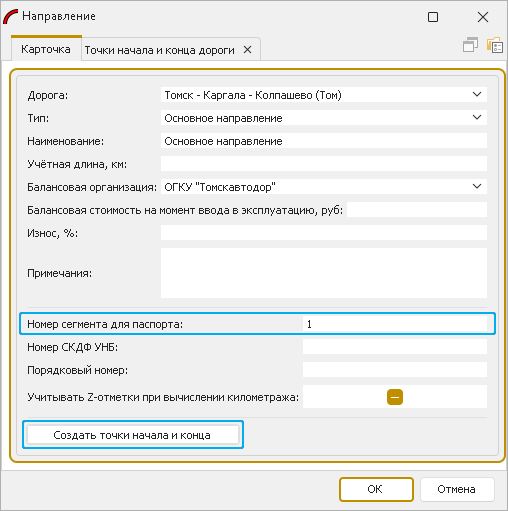This screenshot has width=508, height=511.
Task: Click the Наименование text field
Action: click(x=324, y=141)
